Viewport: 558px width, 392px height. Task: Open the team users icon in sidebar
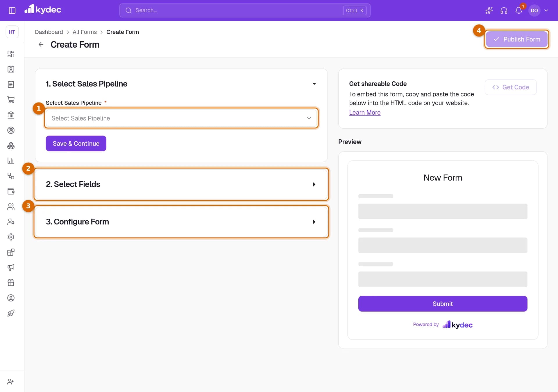[11, 206]
